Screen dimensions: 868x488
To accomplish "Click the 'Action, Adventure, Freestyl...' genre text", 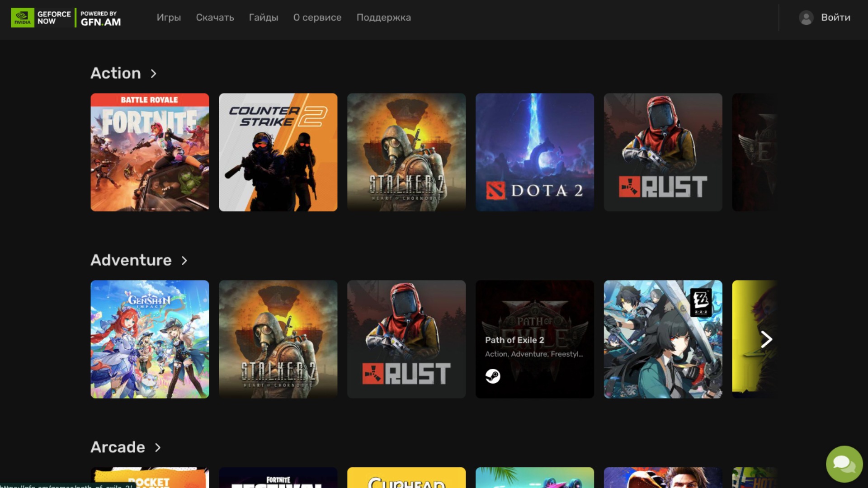I will tap(534, 354).
